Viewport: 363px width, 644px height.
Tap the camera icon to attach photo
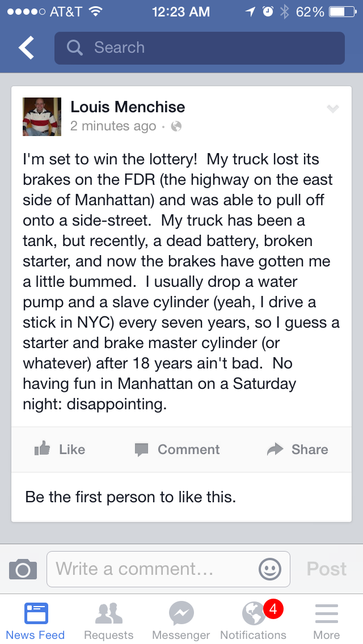point(23,569)
